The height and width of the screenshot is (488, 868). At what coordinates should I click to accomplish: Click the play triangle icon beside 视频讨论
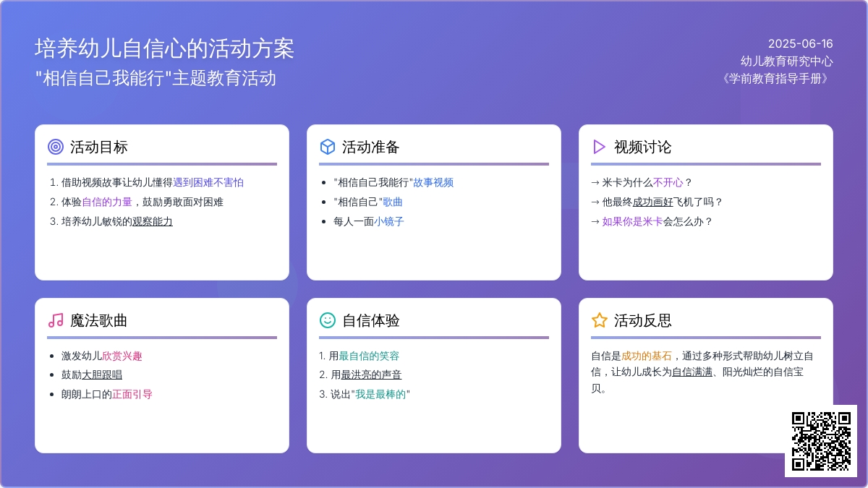(x=600, y=147)
